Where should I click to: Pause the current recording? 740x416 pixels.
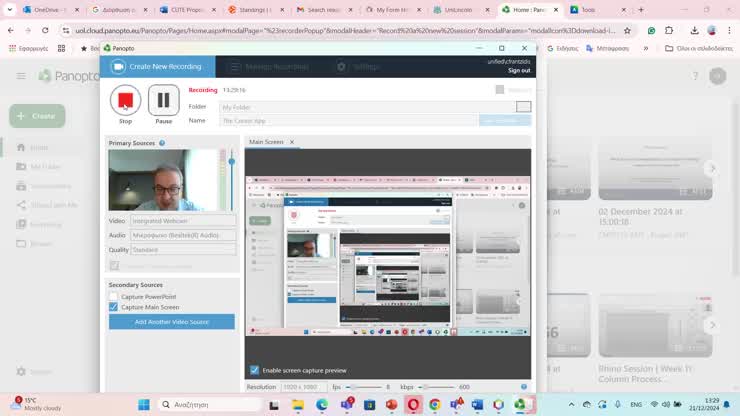coord(163,100)
